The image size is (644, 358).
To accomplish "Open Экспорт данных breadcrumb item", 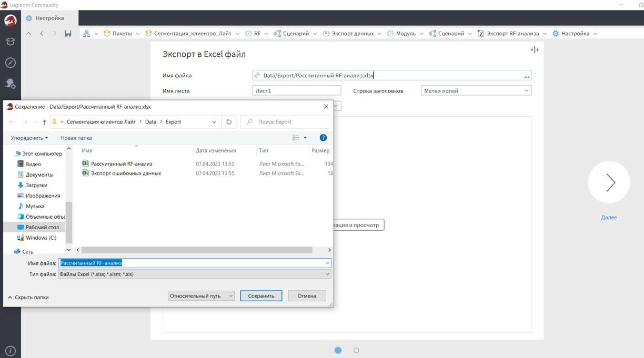I will 348,33.
